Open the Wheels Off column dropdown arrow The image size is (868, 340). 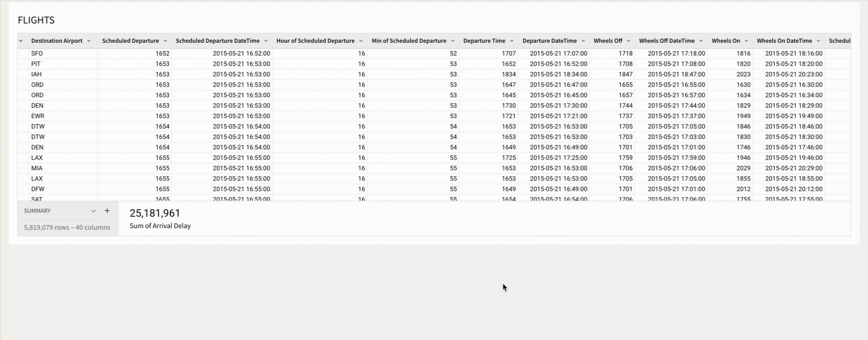pyautogui.click(x=629, y=41)
